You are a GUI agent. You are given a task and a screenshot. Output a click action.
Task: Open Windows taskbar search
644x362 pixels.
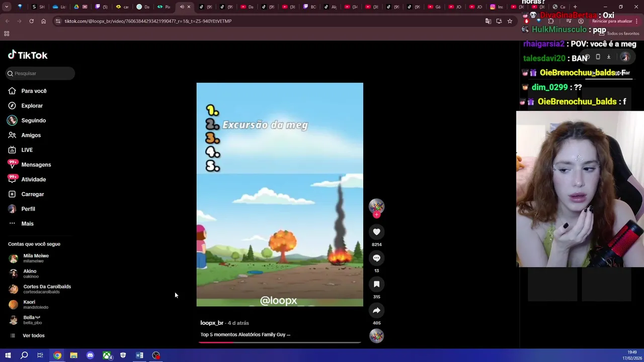(24, 355)
